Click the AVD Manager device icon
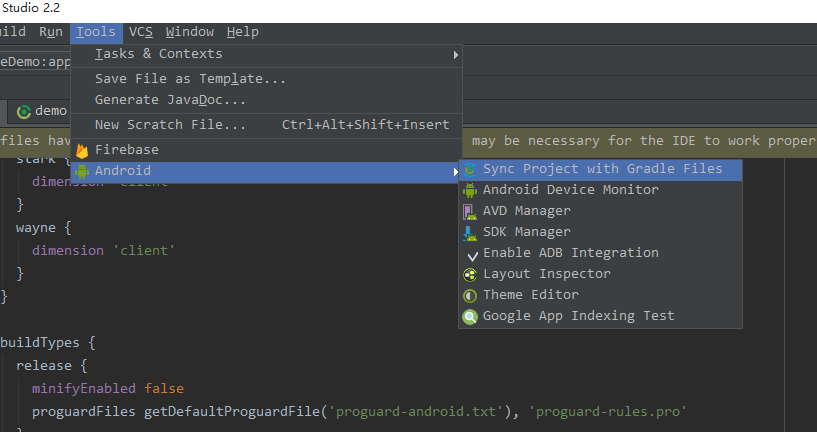The image size is (817, 432). point(469,212)
